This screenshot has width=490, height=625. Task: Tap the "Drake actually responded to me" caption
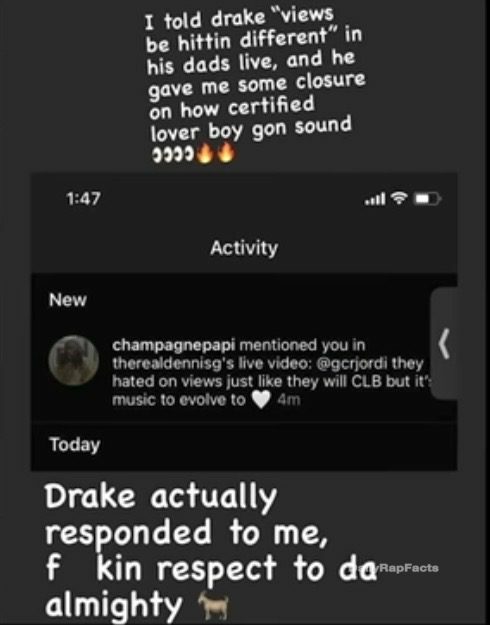pyautogui.click(x=186, y=515)
